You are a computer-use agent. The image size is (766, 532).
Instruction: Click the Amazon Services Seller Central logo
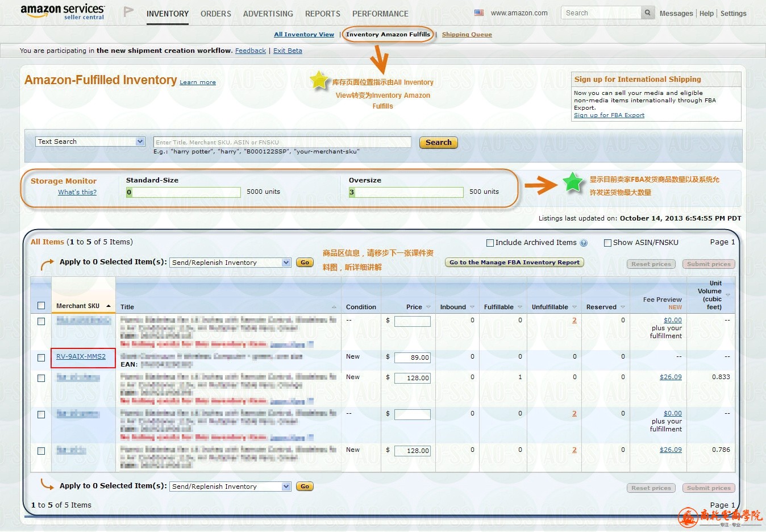pos(63,11)
